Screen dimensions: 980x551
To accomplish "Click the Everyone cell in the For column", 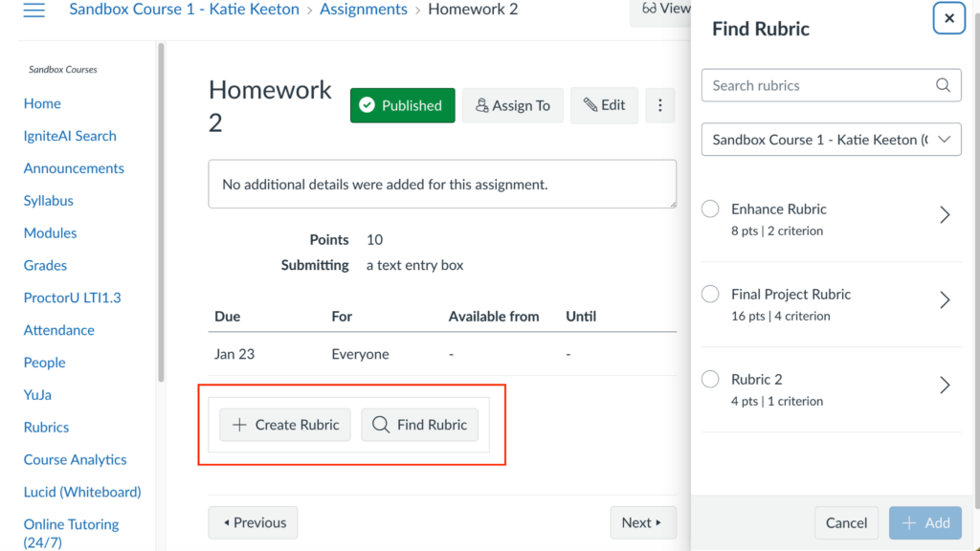I will (x=360, y=354).
